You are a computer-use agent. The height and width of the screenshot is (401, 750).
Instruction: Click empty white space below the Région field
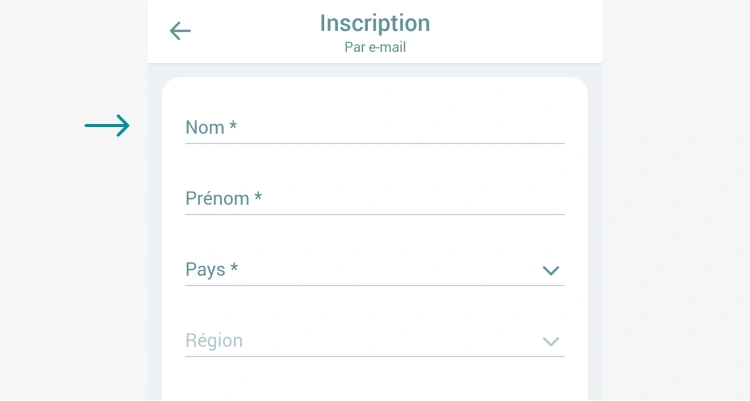point(375,380)
